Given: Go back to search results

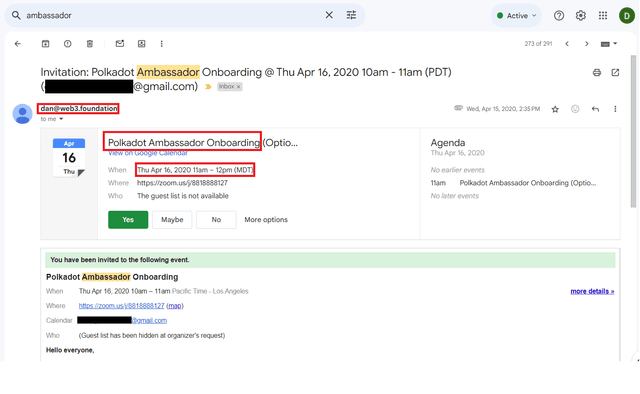Looking at the screenshot, I should tap(18, 44).
